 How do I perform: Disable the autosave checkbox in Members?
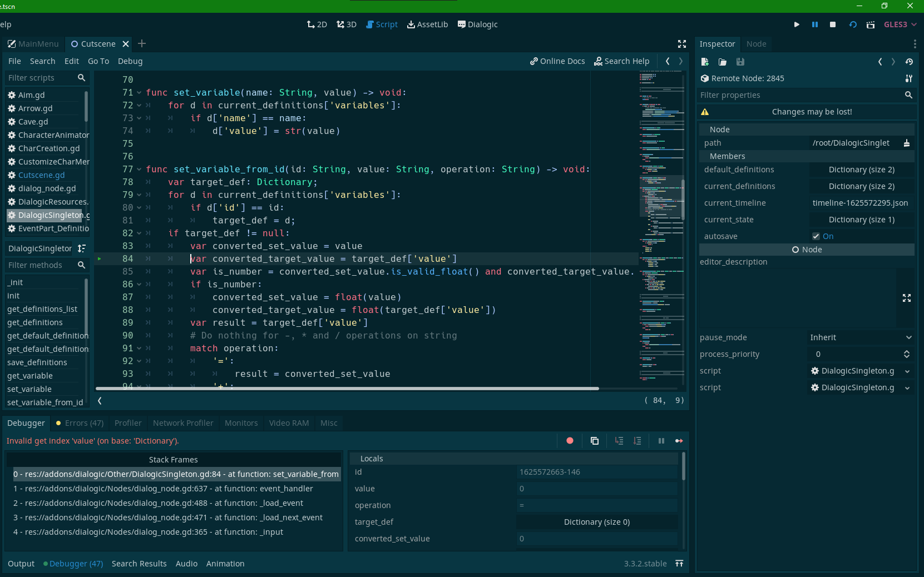[817, 236]
